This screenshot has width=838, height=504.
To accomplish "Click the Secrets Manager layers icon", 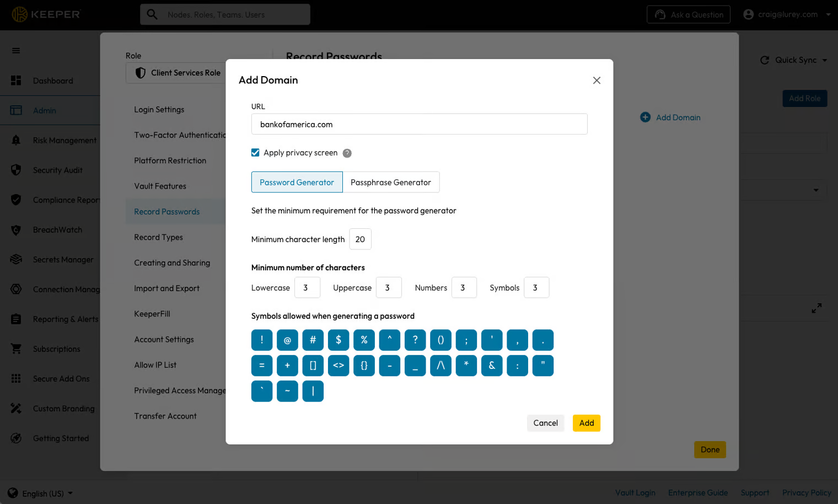I will (16, 260).
